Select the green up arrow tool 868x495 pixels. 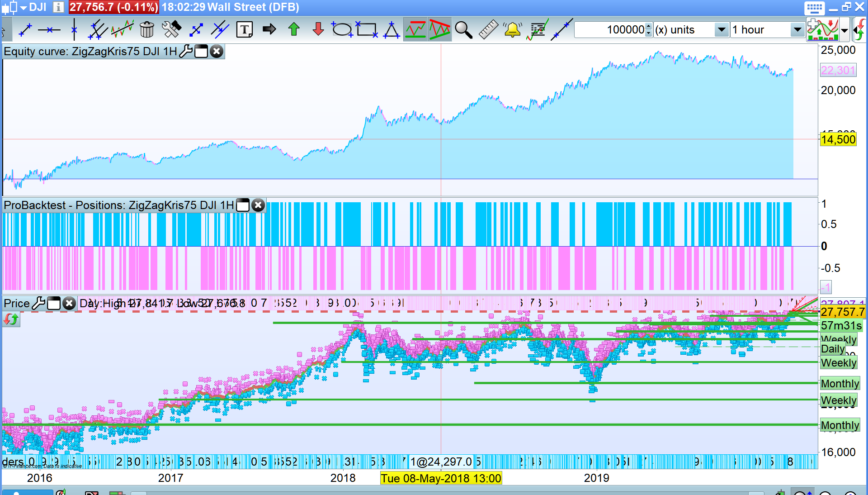(x=294, y=30)
